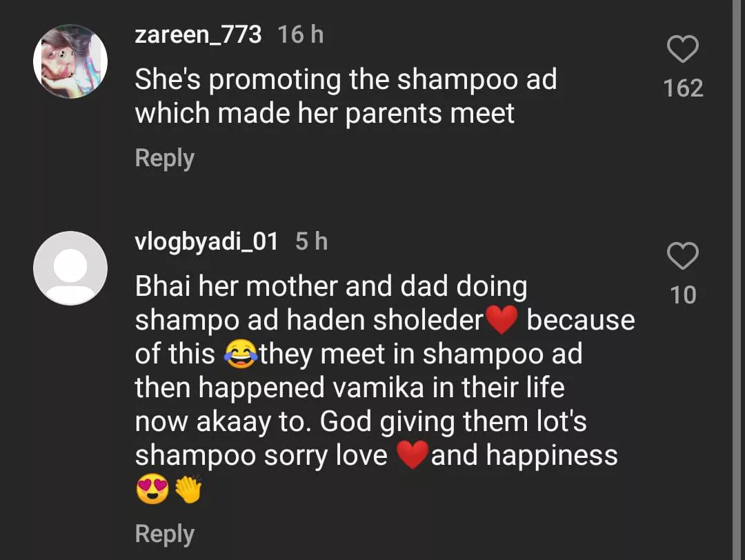Click the red heart after "sorry love"

413,455
